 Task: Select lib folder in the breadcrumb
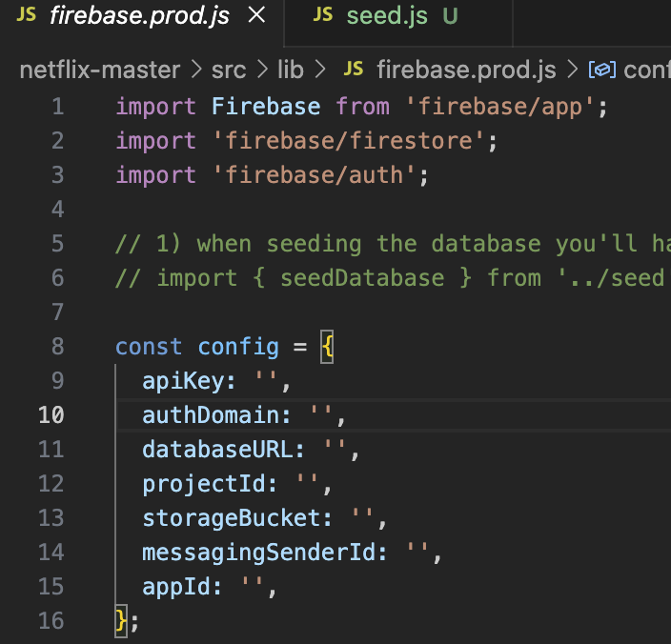click(x=291, y=70)
